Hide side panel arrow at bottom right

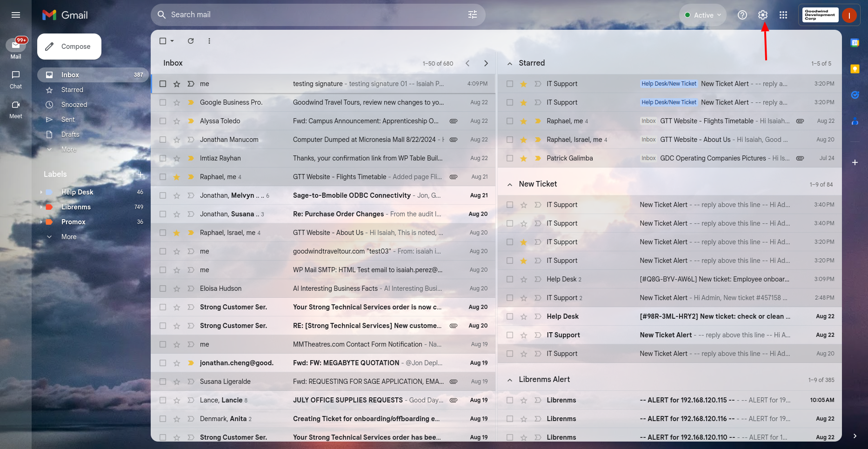[855, 436]
